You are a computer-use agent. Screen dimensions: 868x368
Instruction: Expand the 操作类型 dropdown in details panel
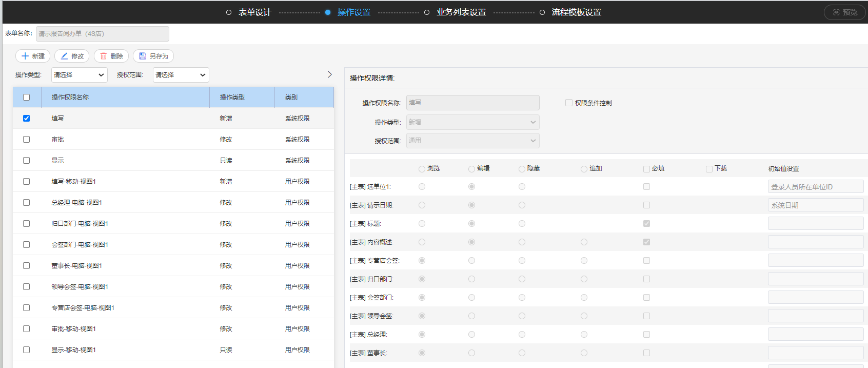pos(472,122)
